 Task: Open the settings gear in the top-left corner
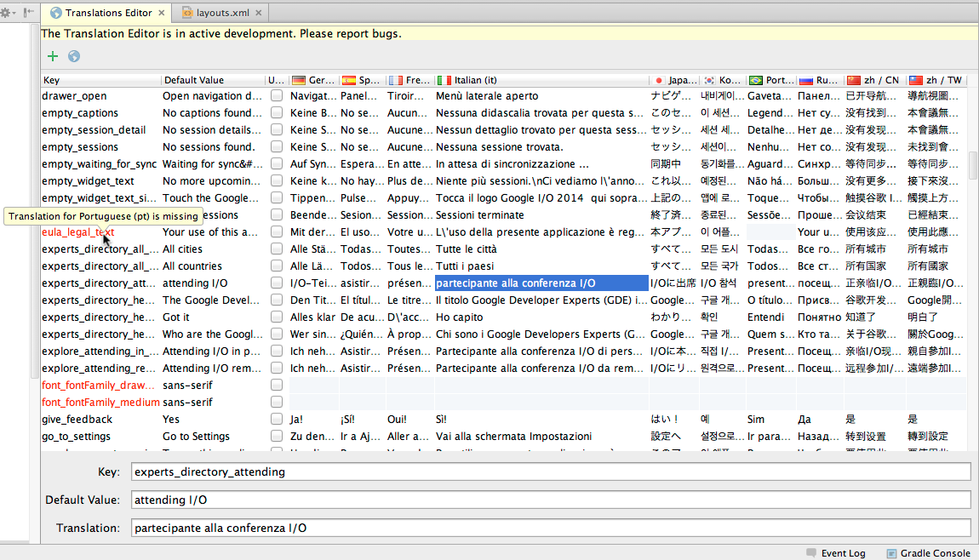tap(6, 13)
